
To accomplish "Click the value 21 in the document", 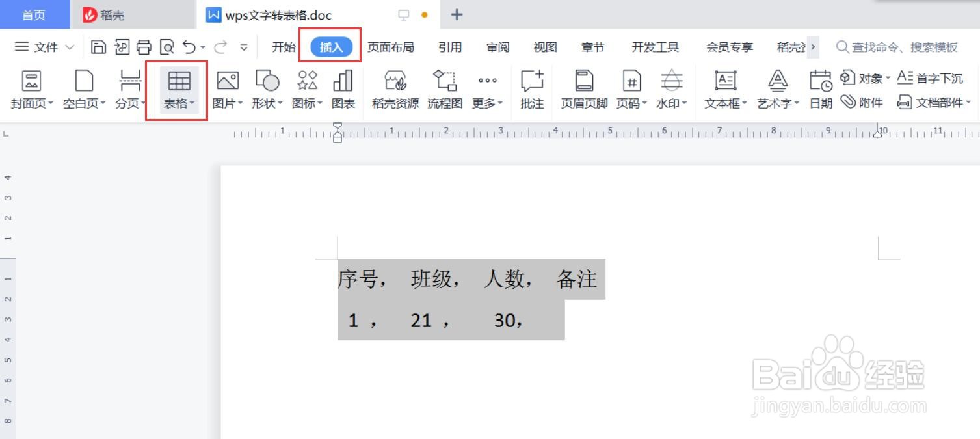I will [x=421, y=320].
